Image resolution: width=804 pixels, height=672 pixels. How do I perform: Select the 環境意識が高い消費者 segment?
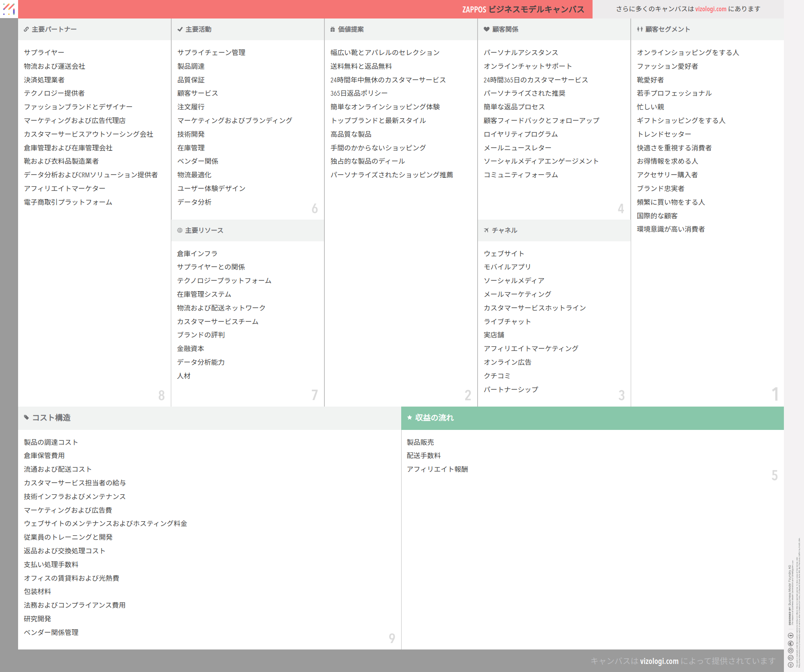click(x=671, y=229)
